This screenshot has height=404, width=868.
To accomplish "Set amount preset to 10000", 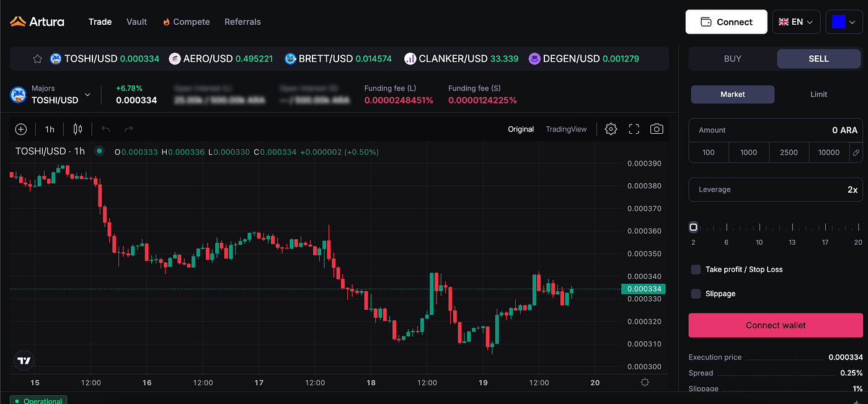I will [x=829, y=152].
